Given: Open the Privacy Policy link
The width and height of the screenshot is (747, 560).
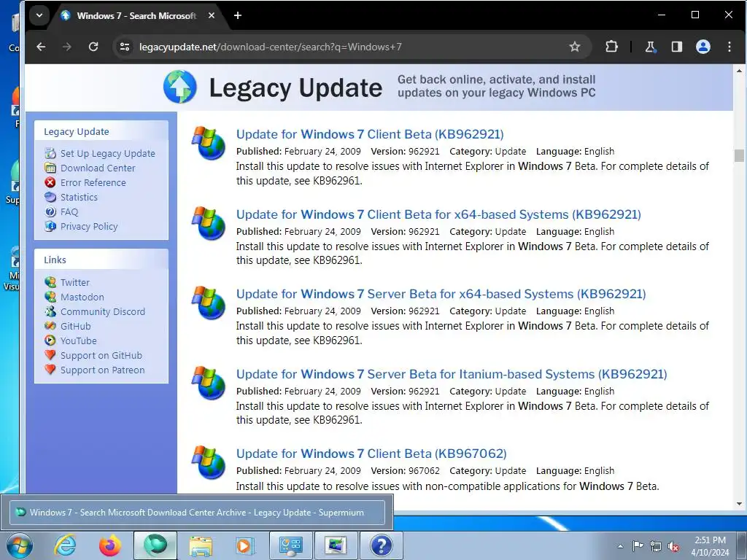Looking at the screenshot, I should tap(89, 226).
